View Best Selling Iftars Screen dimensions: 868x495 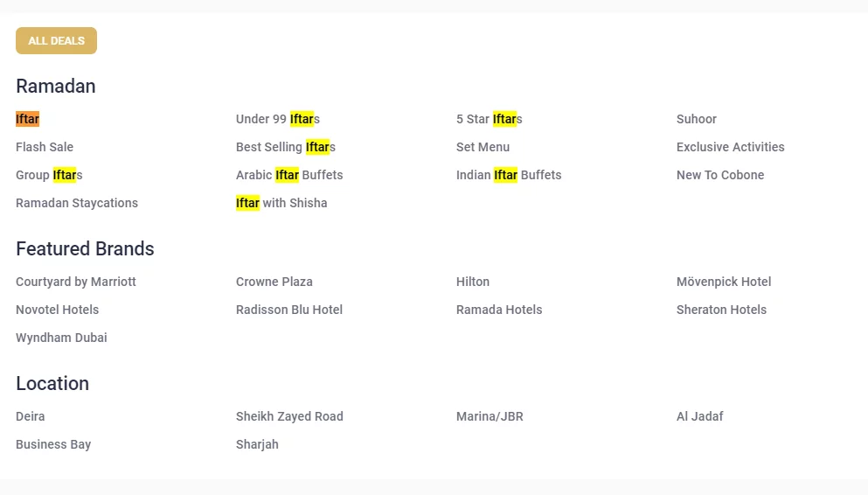tap(286, 147)
